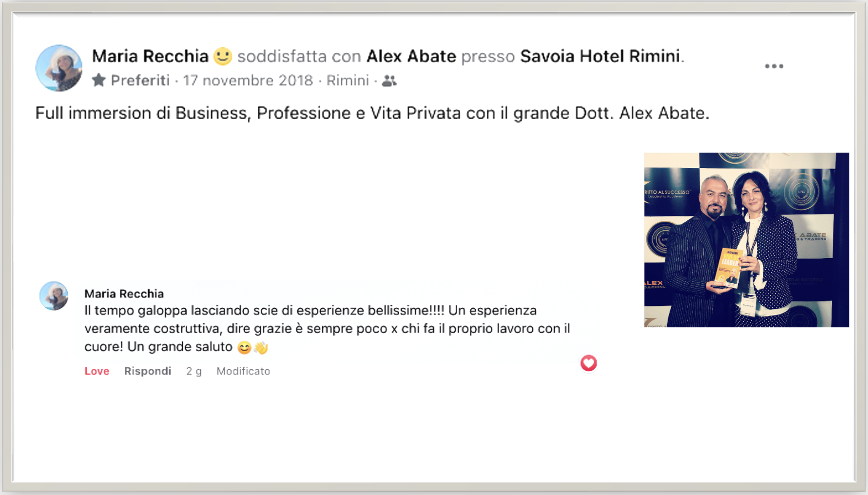Screen dimensions: 868x495
Task: Click Rispondi to reply to comment
Action: click(x=148, y=371)
